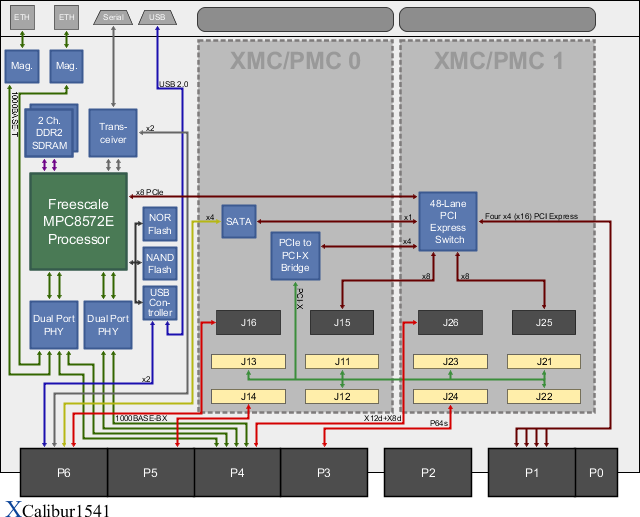The width and height of the screenshot is (640, 517).
Task: Click the USB 2.0 line label
Action: coord(173,84)
